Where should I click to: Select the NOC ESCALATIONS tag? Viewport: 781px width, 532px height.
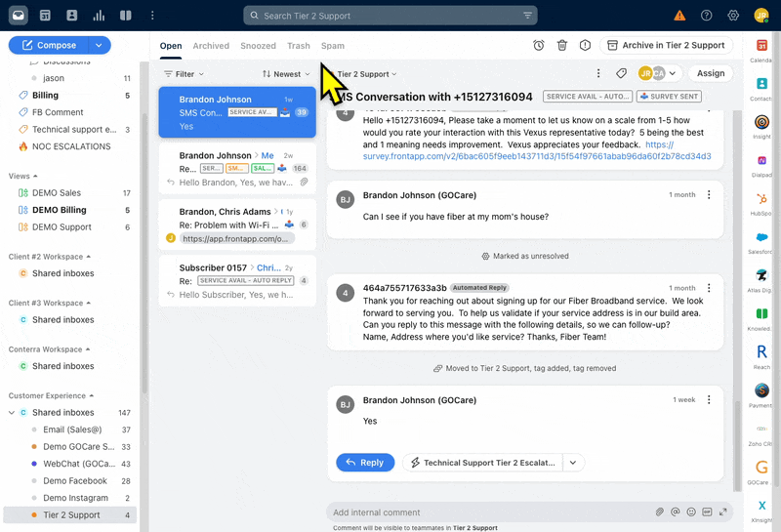click(69, 146)
